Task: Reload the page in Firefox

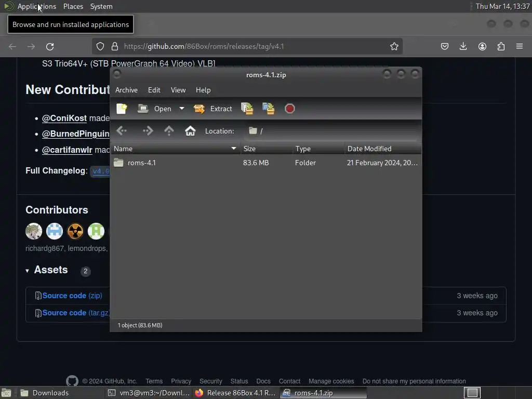Action: tap(50, 46)
